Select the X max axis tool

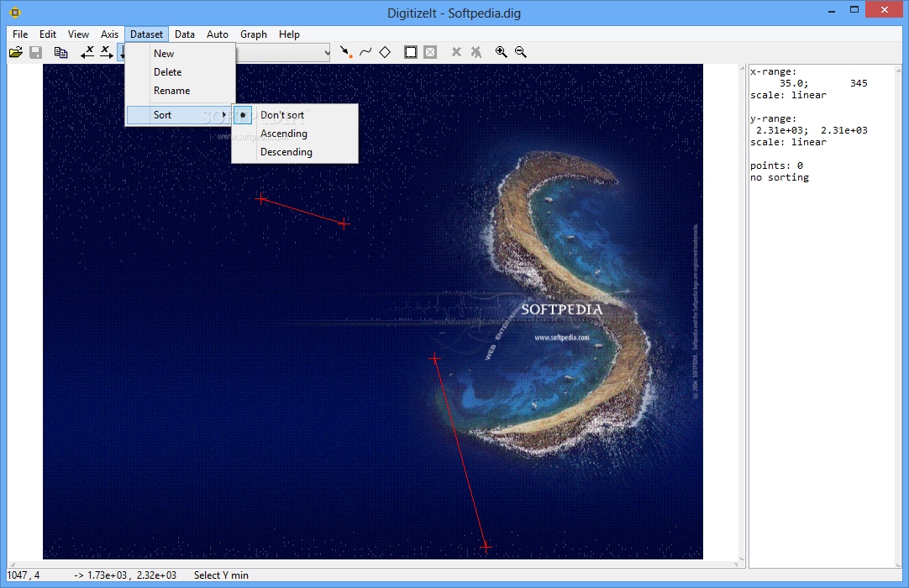click(x=106, y=52)
